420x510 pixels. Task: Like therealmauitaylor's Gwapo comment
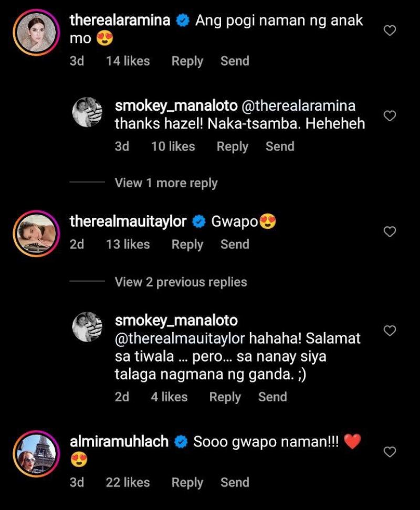pos(390,231)
